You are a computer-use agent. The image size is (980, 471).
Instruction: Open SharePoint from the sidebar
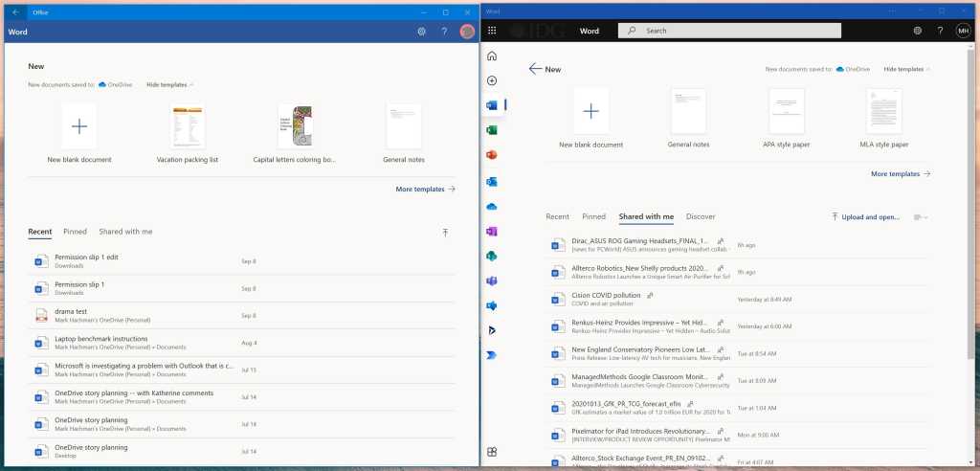click(492, 256)
